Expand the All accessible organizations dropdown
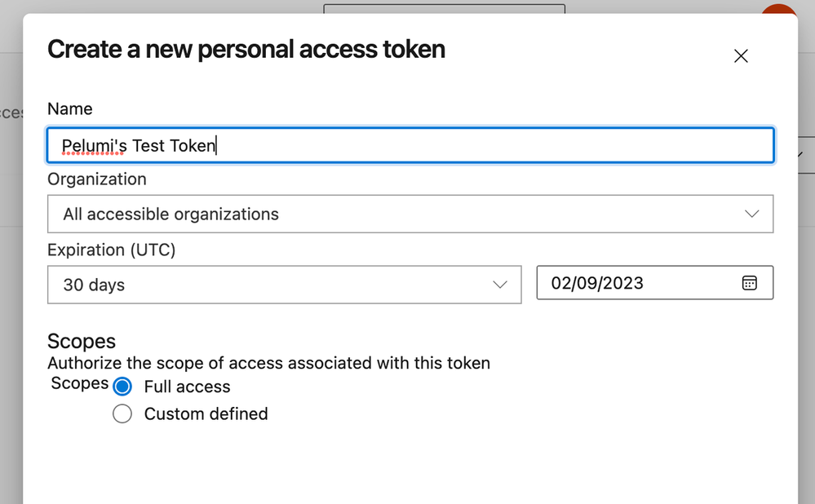Screen dimensions: 815x504 410,214
